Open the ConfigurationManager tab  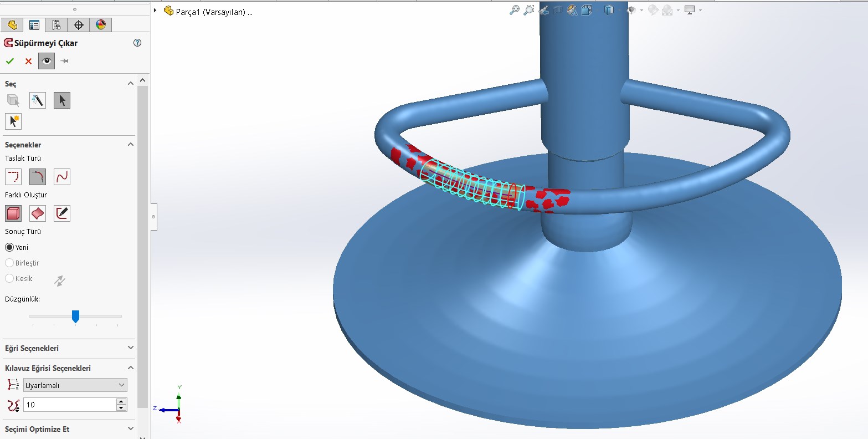pyautogui.click(x=57, y=25)
